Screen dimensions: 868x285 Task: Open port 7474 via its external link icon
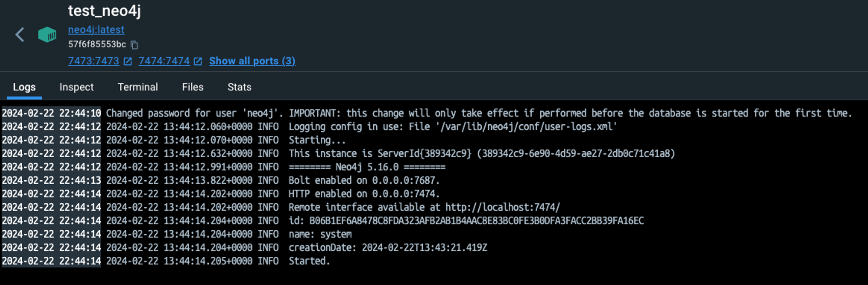(198, 61)
